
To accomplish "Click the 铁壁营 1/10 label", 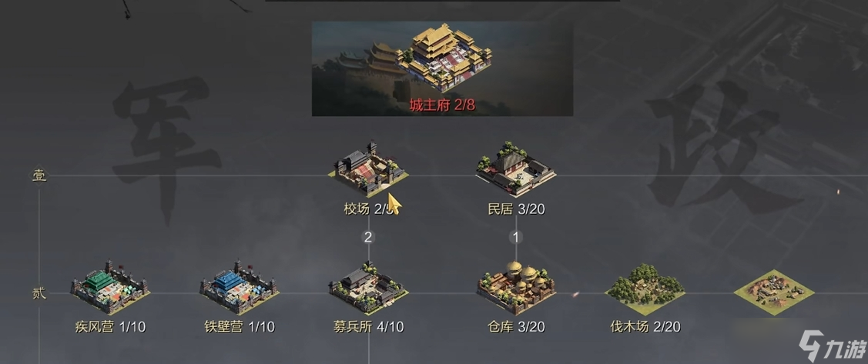I will click(240, 327).
